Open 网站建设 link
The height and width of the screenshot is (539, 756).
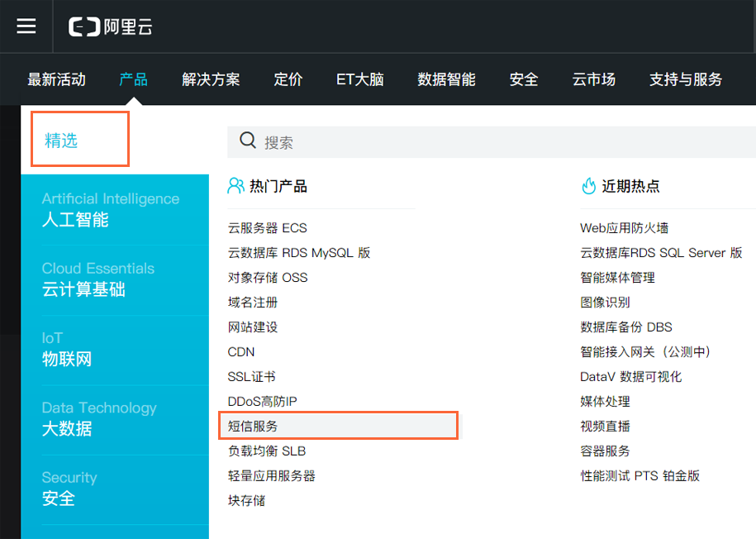point(253,327)
